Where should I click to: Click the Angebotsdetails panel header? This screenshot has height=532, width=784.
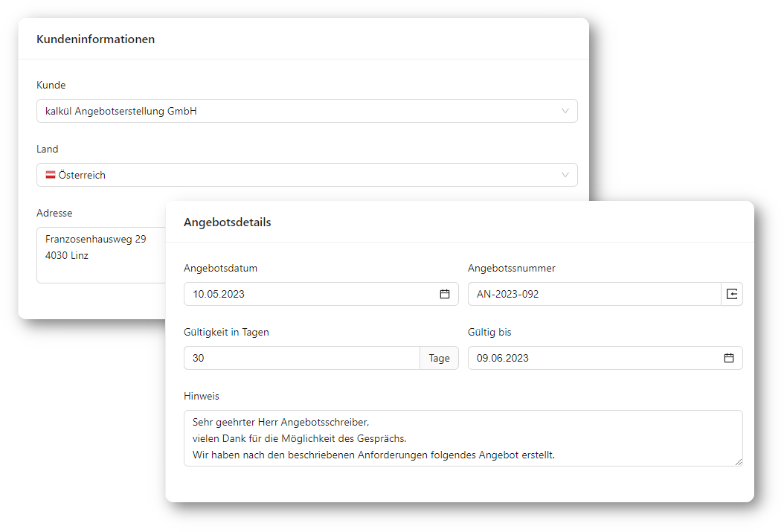[x=228, y=222]
